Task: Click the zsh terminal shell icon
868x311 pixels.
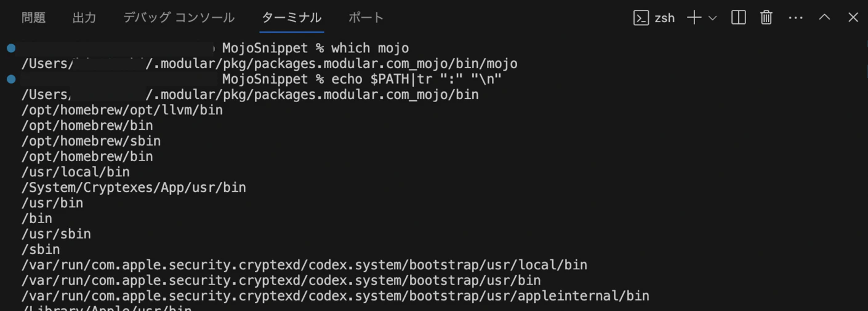Action: pyautogui.click(x=641, y=18)
